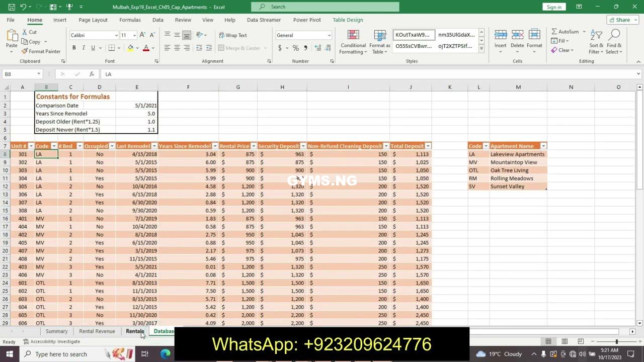
Task: Switch to the Rental Revenue sheet tab
Action: click(x=97, y=331)
